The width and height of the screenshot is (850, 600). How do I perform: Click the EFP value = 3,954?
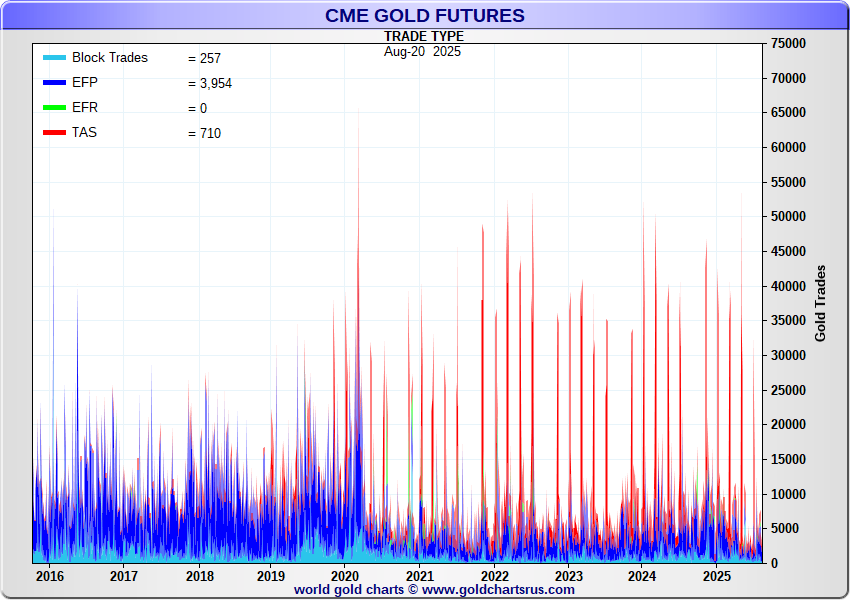tap(210, 83)
